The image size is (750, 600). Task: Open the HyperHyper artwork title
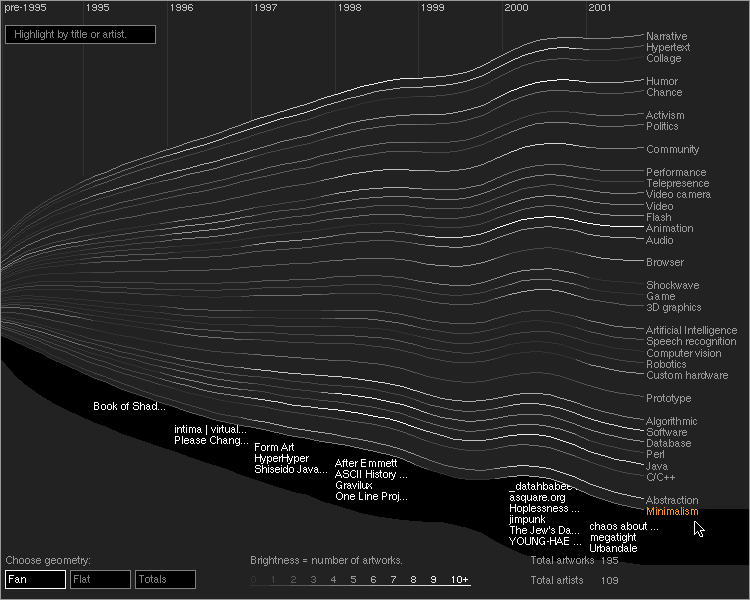[281, 458]
